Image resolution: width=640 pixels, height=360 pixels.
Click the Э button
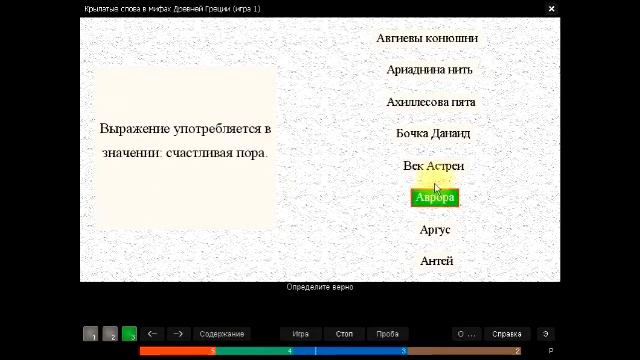click(x=546, y=334)
